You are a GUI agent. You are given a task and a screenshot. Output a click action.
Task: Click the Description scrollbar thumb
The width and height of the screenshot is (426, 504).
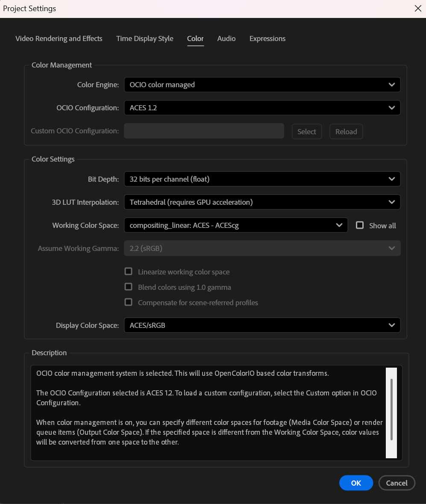(x=391, y=410)
